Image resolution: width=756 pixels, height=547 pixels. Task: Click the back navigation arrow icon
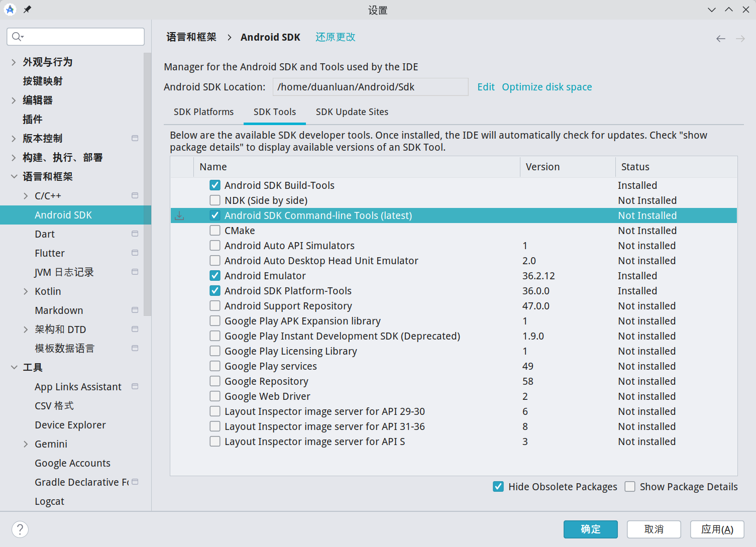(x=720, y=39)
